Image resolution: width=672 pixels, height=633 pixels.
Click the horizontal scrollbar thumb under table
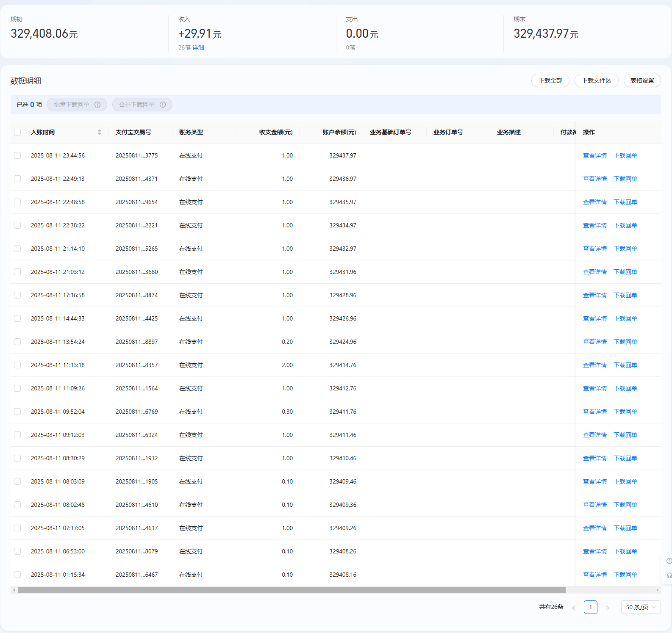coord(292,590)
